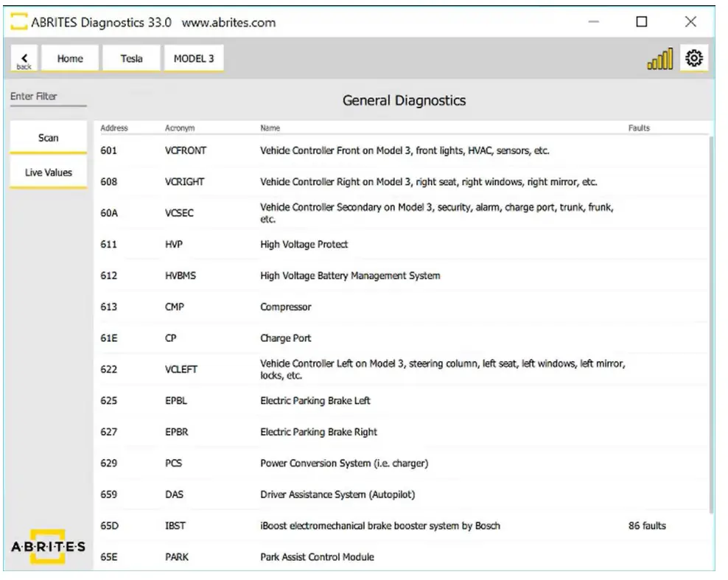Click the Faults column header

tap(637, 127)
